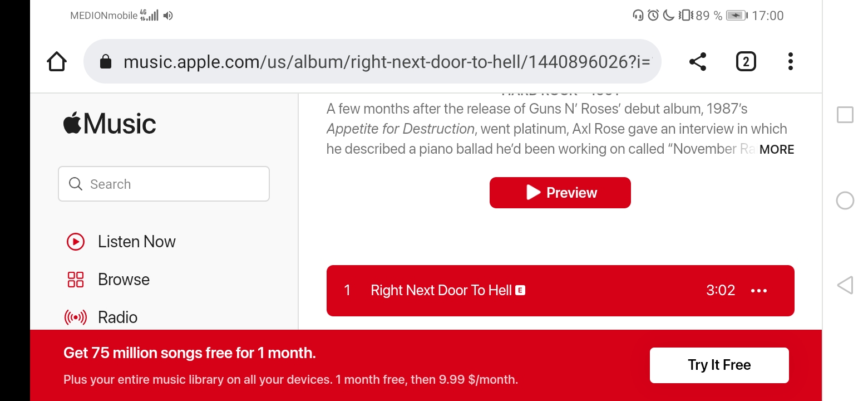
Task: Go to Browse in sidebar
Action: [x=124, y=280]
